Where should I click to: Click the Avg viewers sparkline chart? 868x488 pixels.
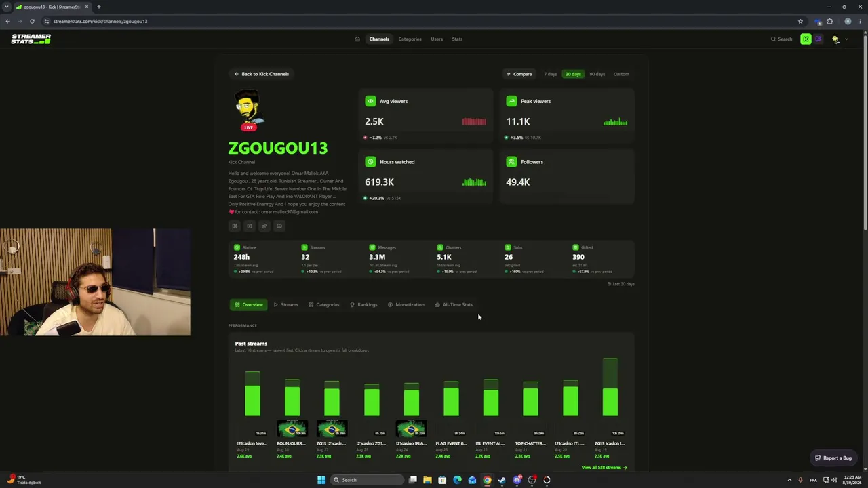pos(474,121)
